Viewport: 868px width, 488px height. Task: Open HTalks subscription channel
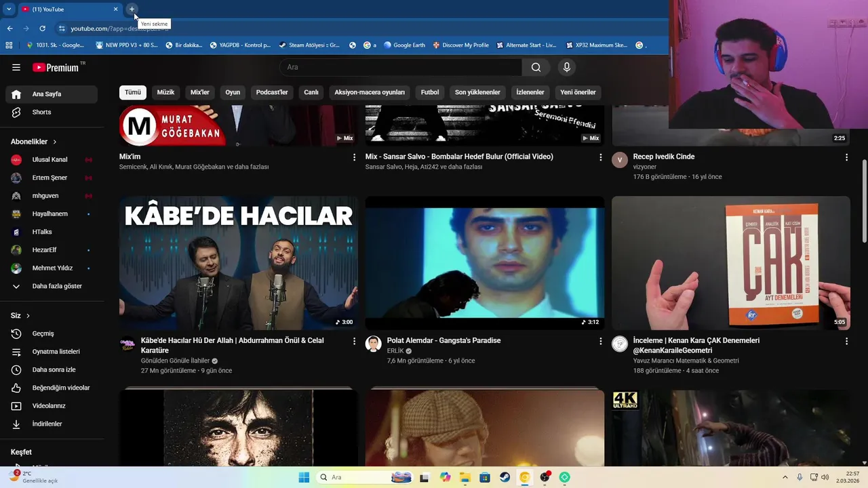pyautogui.click(x=52, y=232)
